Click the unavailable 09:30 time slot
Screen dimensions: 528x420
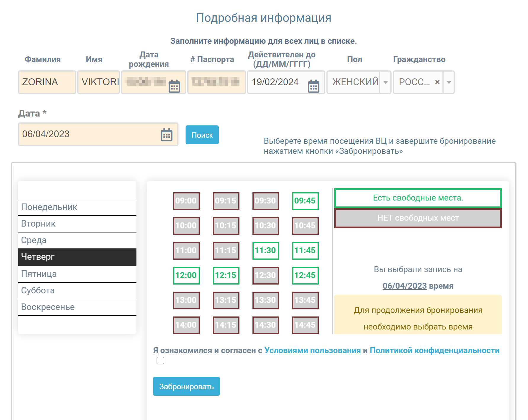coord(265,201)
